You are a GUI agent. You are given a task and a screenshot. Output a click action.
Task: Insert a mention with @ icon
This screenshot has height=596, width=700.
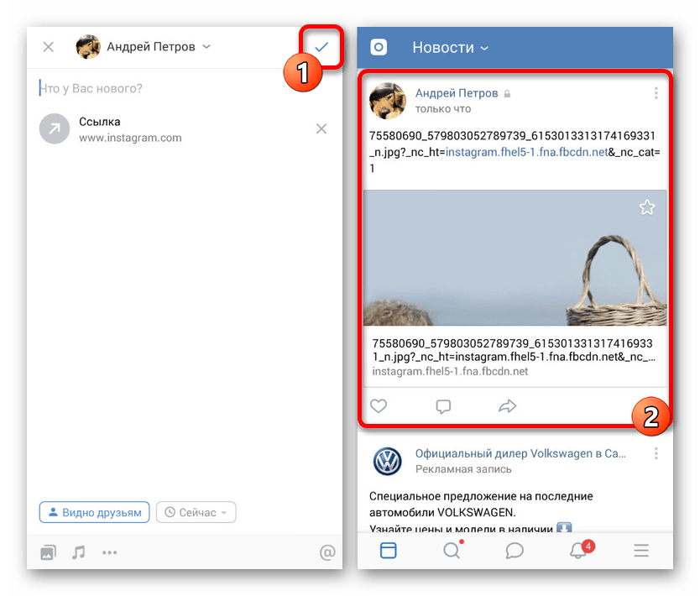pyautogui.click(x=327, y=552)
